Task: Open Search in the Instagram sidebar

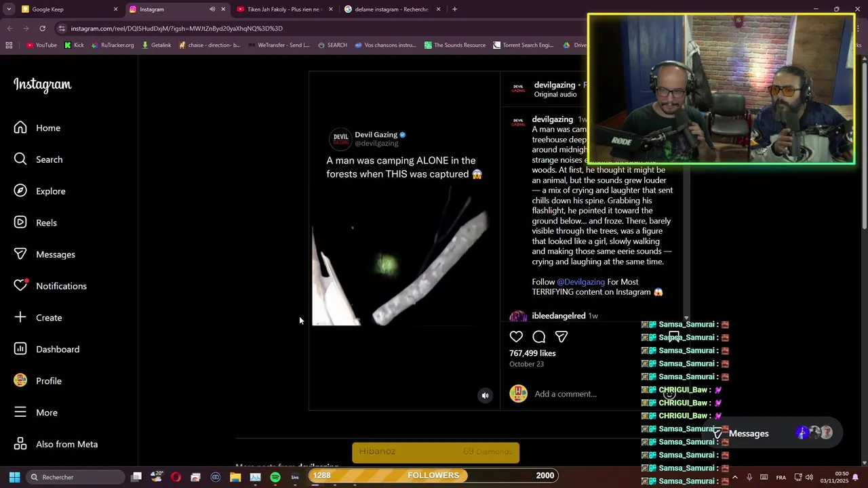Action: pyautogui.click(x=39, y=159)
